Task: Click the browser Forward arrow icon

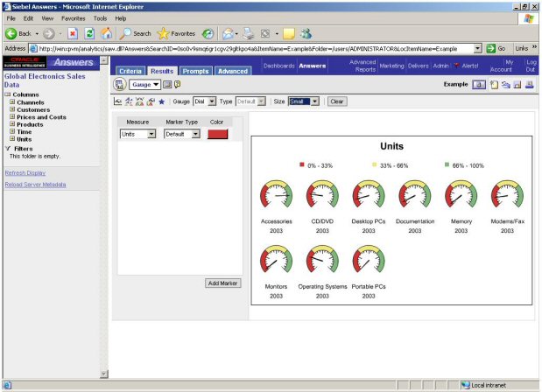Action: [x=49, y=33]
